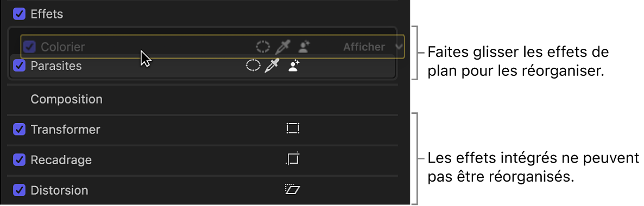
Task: Select the Composition section heading
Action: pyautogui.click(x=67, y=99)
